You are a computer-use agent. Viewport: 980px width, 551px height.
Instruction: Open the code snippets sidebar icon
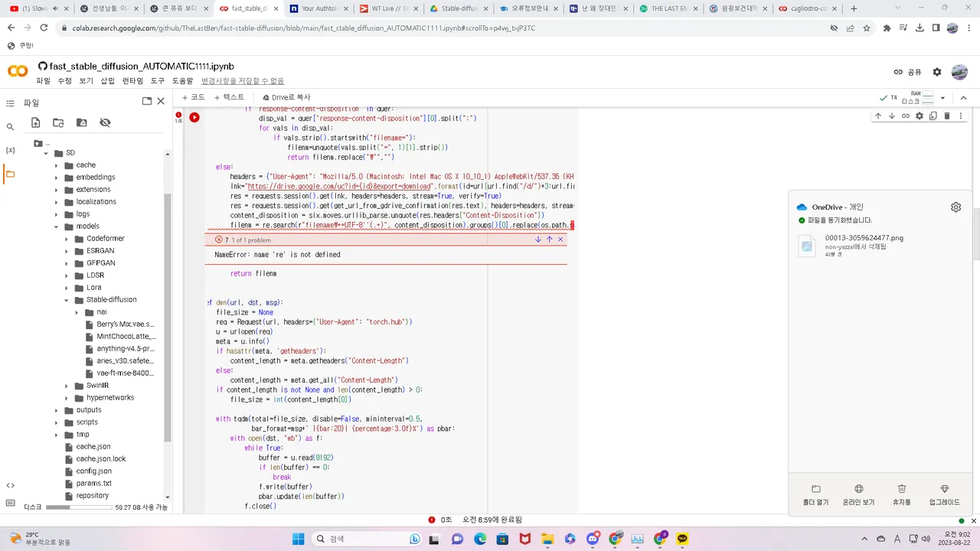(10, 485)
